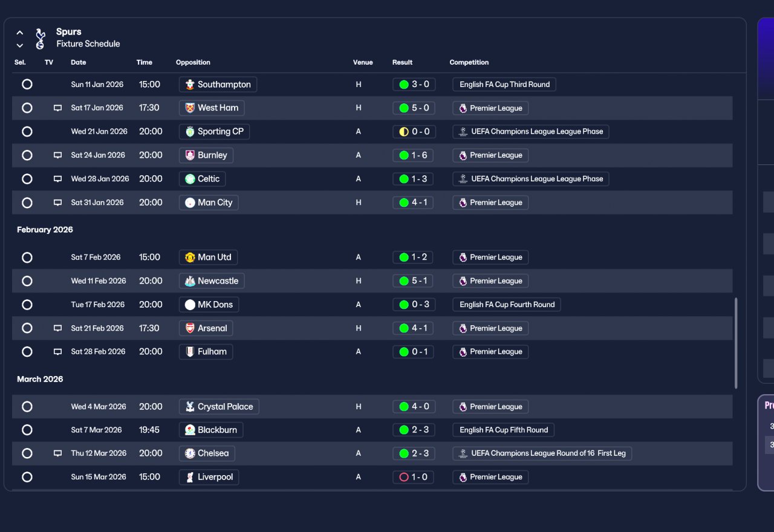Viewport: 774px width, 532px height.
Task: Click the up chevron beside Spurs
Action: click(20, 33)
